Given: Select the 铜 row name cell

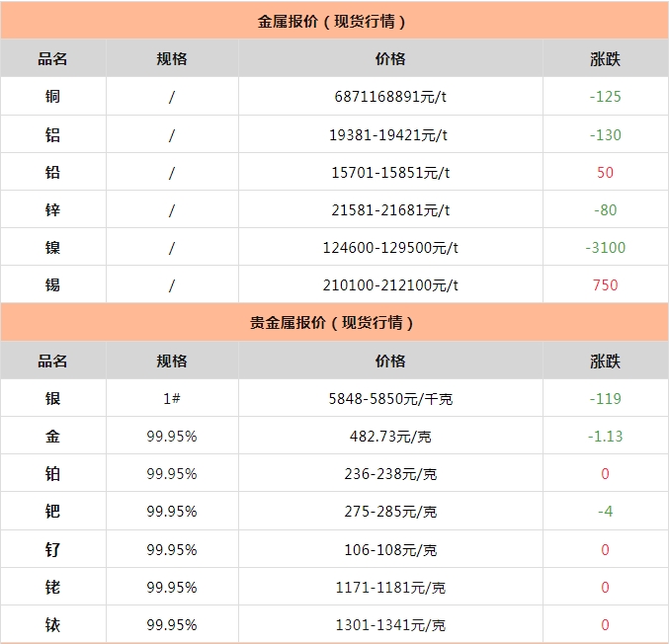Looking at the screenshot, I should 52,97.
